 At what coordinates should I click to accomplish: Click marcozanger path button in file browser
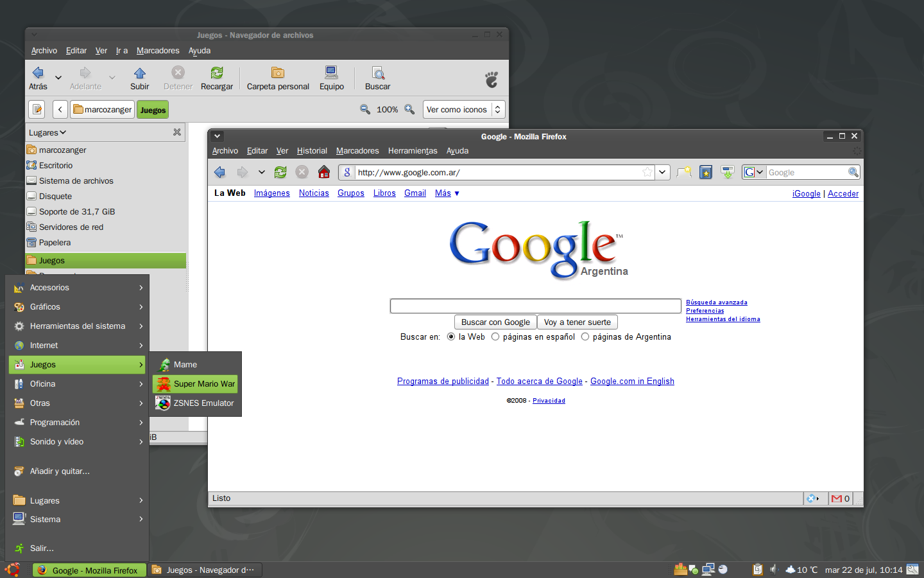tap(103, 109)
